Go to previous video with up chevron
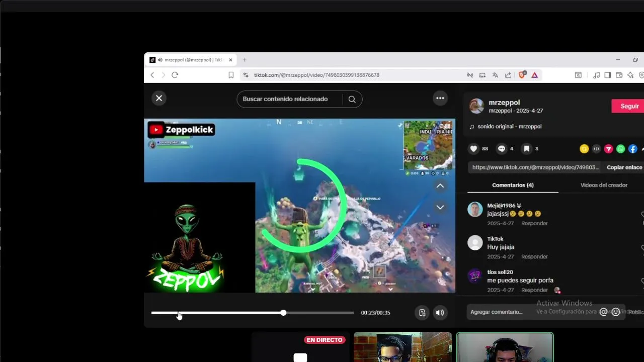Image resolution: width=644 pixels, height=362 pixels. tap(440, 186)
